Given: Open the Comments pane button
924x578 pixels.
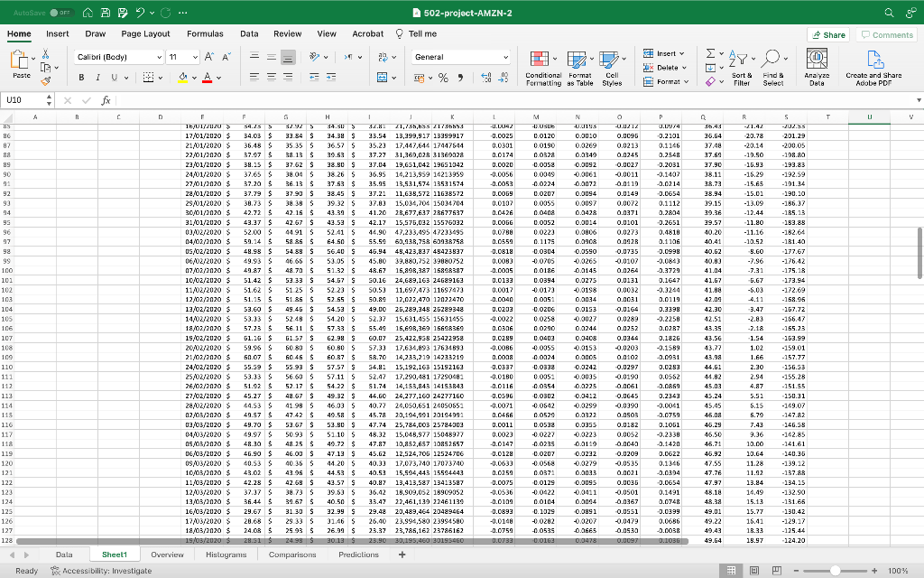Looking at the screenshot, I should coord(887,34).
